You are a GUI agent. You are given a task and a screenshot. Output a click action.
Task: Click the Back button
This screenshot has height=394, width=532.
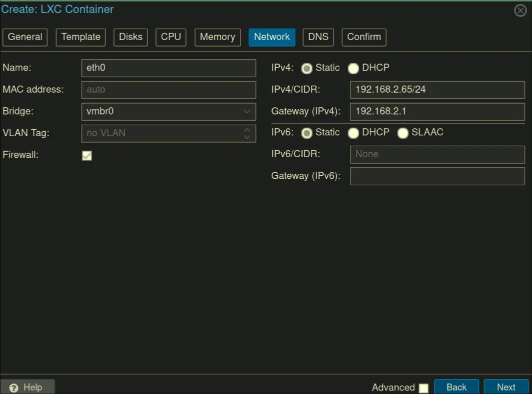[456, 387]
